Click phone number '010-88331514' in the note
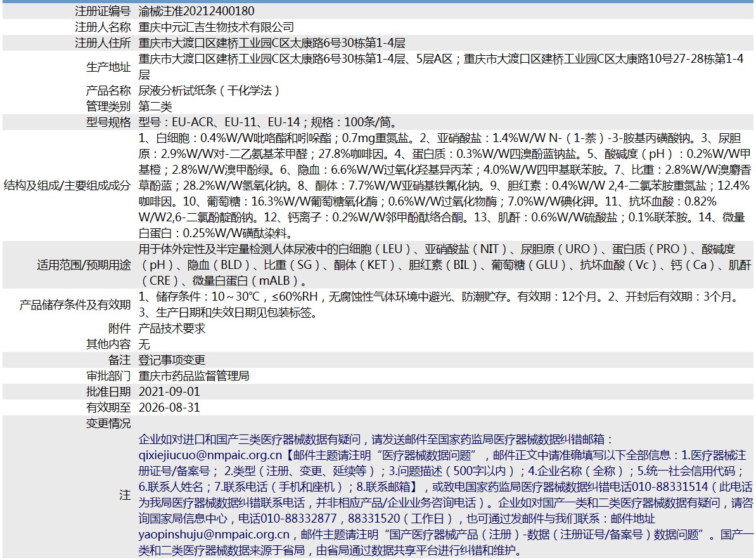 point(670,487)
